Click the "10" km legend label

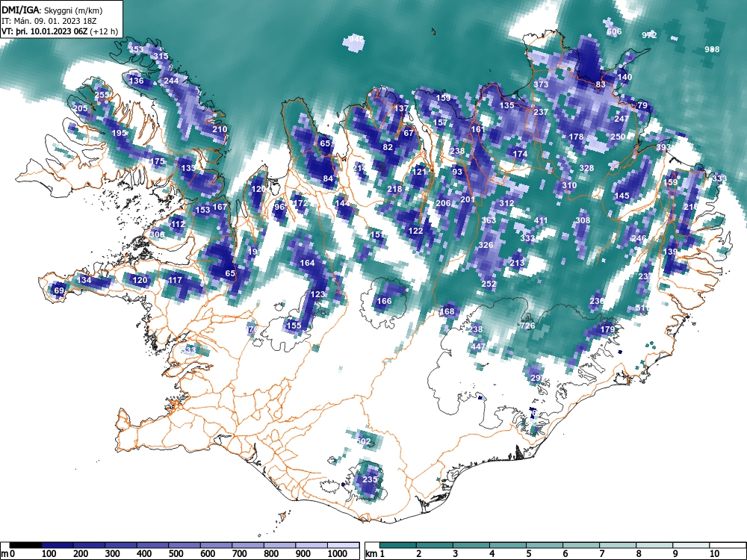click(x=713, y=554)
